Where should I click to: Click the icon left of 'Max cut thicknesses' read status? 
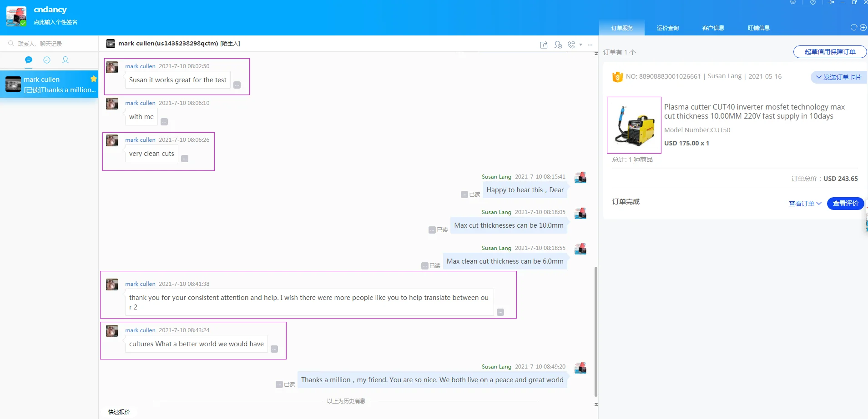point(432,230)
